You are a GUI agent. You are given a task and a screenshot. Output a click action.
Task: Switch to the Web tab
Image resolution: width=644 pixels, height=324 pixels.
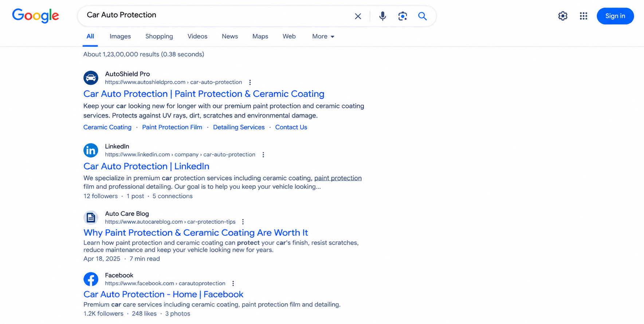coord(289,36)
